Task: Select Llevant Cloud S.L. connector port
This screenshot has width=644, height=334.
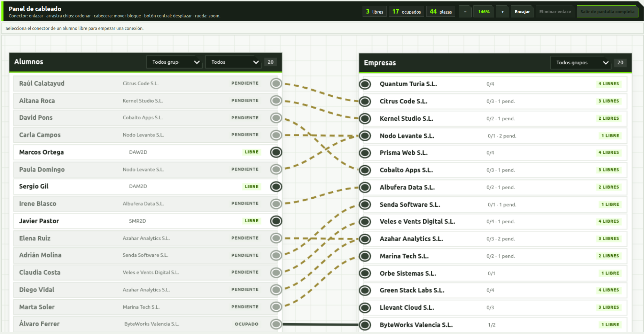Action: (x=365, y=308)
